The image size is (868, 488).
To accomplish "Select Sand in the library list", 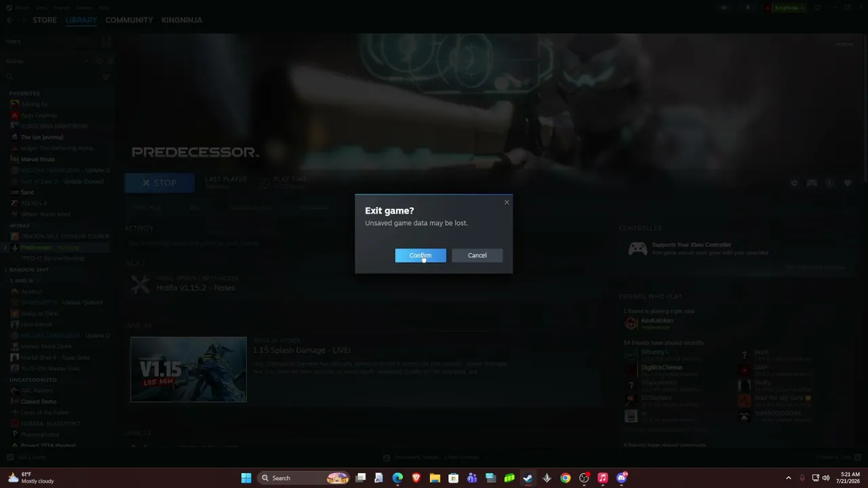I will point(27,192).
